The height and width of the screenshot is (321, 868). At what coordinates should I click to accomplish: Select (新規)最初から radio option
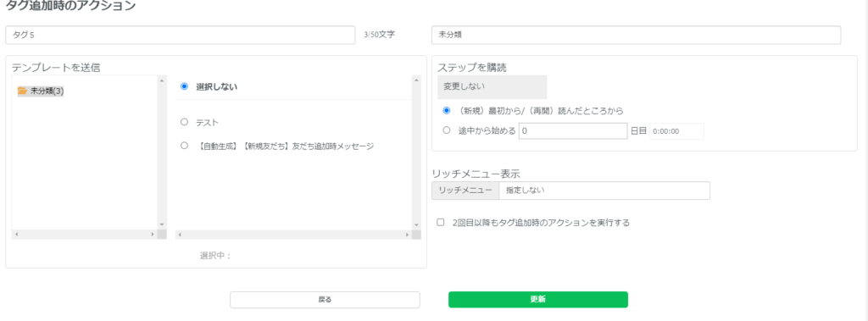click(447, 110)
